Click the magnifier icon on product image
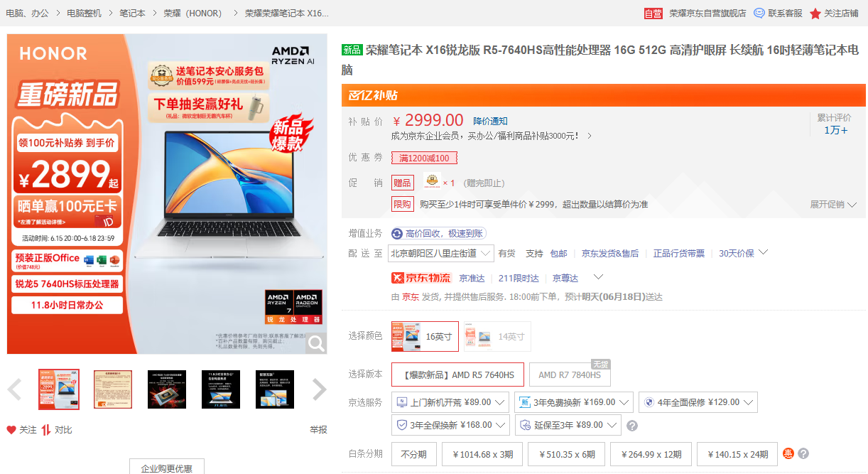Viewport: 868px width, 474px height. tap(315, 343)
